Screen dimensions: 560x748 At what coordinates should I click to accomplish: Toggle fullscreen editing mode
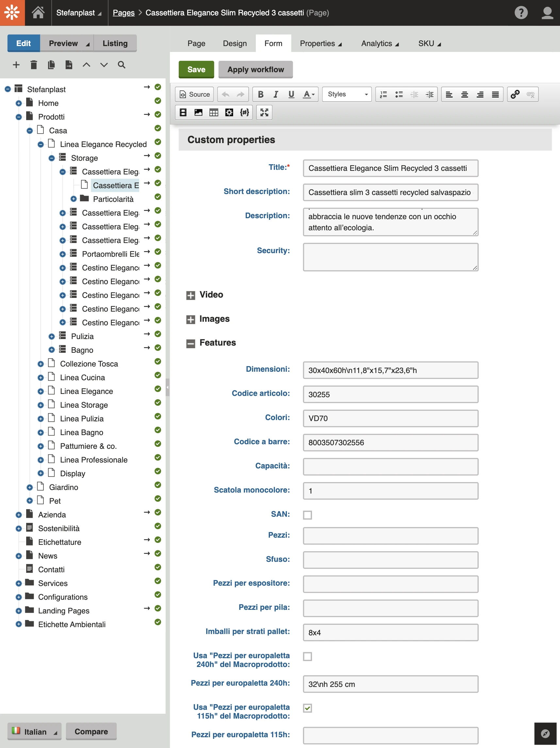click(x=264, y=112)
